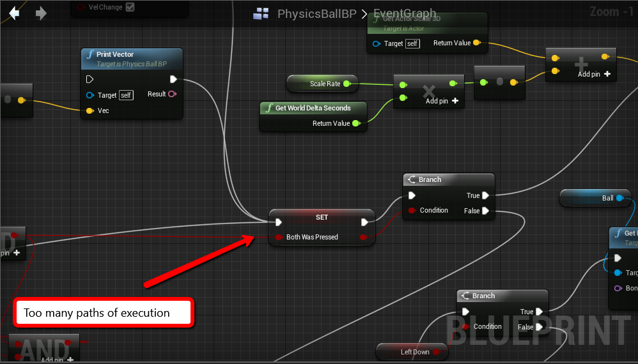638x364 pixels.
Task: Click the Ball variable output pin
Action: (619, 198)
